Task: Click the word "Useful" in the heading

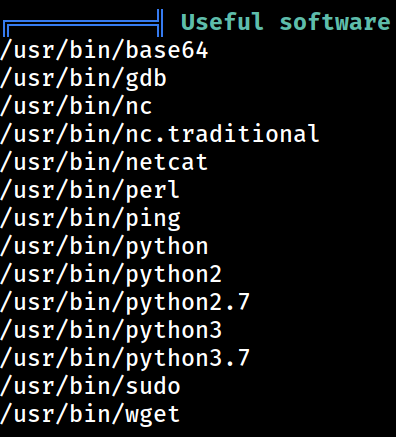Action: (x=222, y=22)
